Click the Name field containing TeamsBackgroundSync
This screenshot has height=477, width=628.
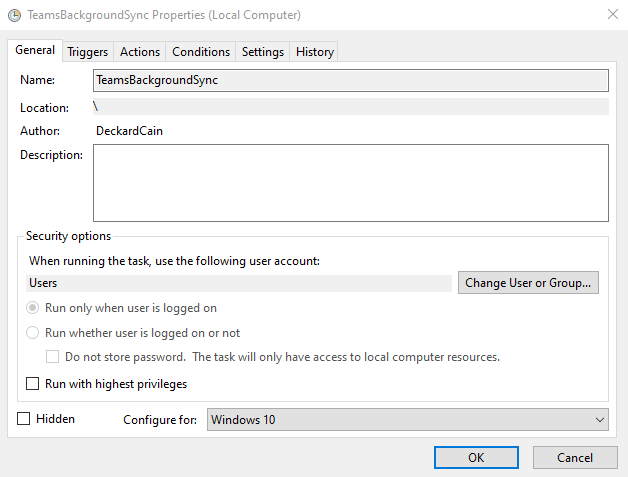pos(350,80)
